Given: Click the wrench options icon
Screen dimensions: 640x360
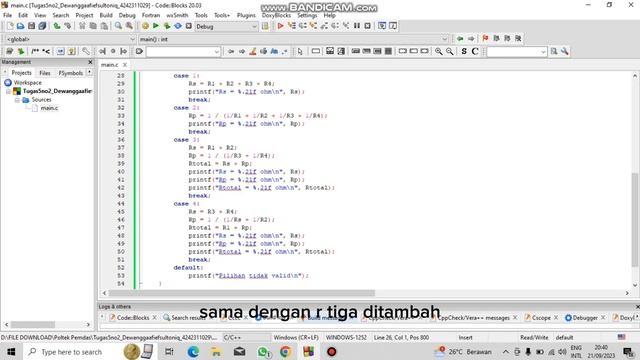Looking at the screenshot, I should 565,51.
